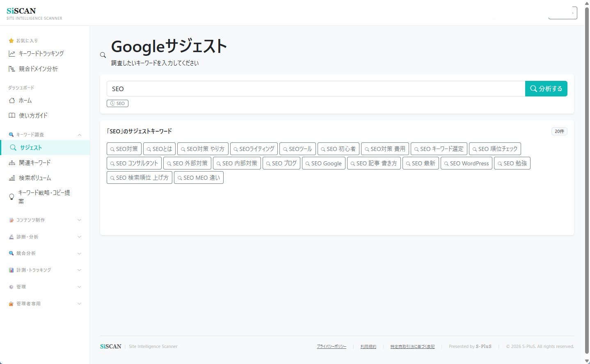The width and height of the screenshot is (590, 364).
Task: Click the SEO 最新 suggestion
Action: 421,163
